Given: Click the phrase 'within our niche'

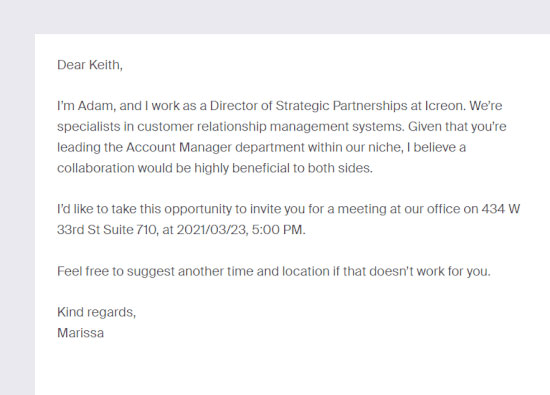Looking at the screenshot, I should click(x=354, y=147).
